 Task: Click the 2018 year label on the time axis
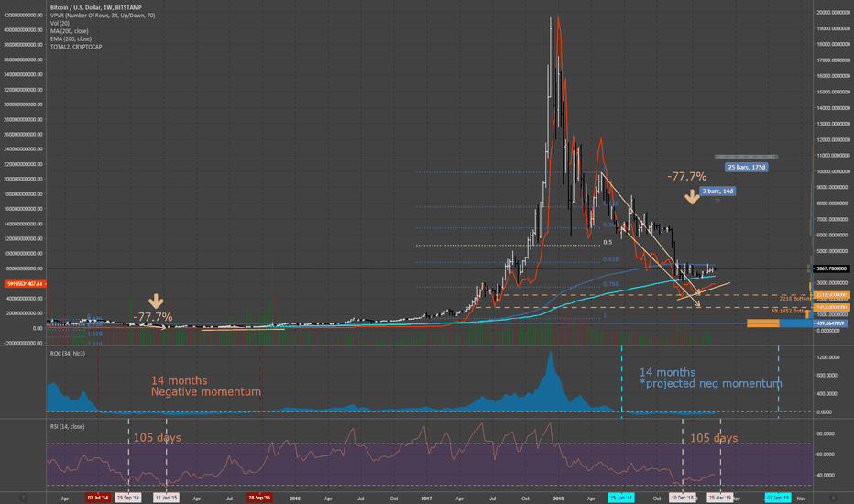558,498
